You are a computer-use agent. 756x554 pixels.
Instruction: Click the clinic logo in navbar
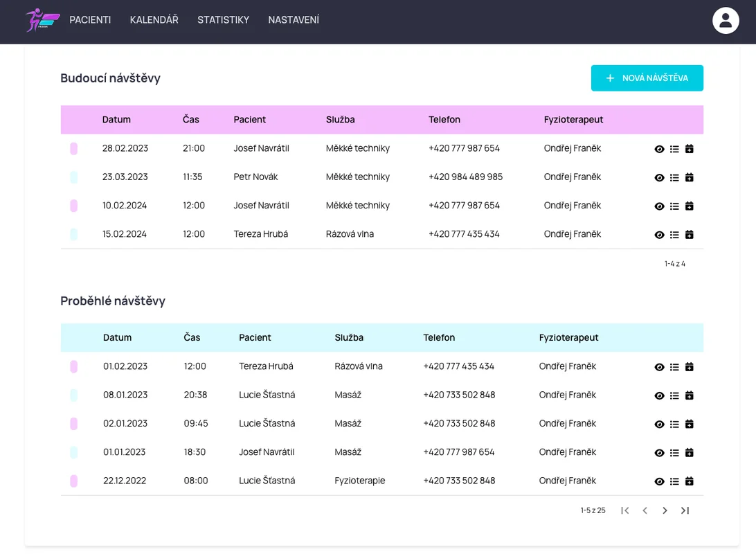point(42,20)
